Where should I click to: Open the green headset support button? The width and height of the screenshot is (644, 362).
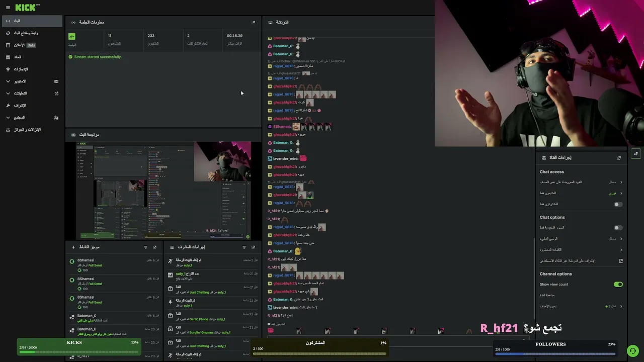coord(633,351)
